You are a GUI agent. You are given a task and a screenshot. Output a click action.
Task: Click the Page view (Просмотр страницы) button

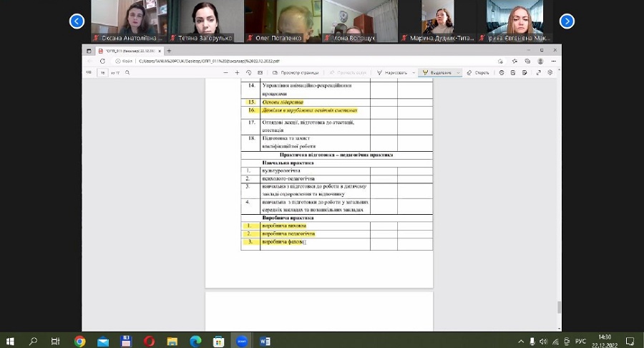(x=296, y=72)
